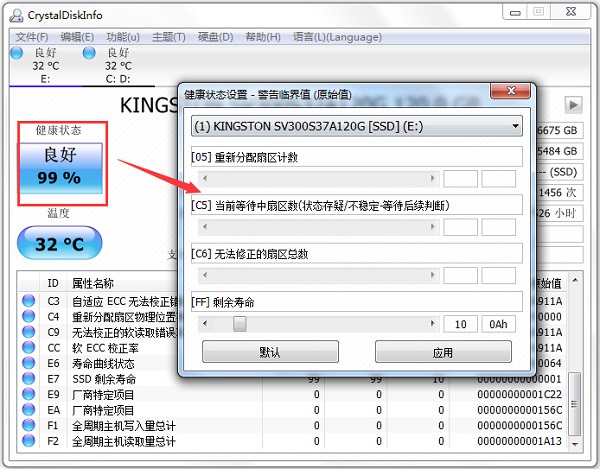Click right arrow of [05] 重新分配扇区计数 slider

(432, 178)
